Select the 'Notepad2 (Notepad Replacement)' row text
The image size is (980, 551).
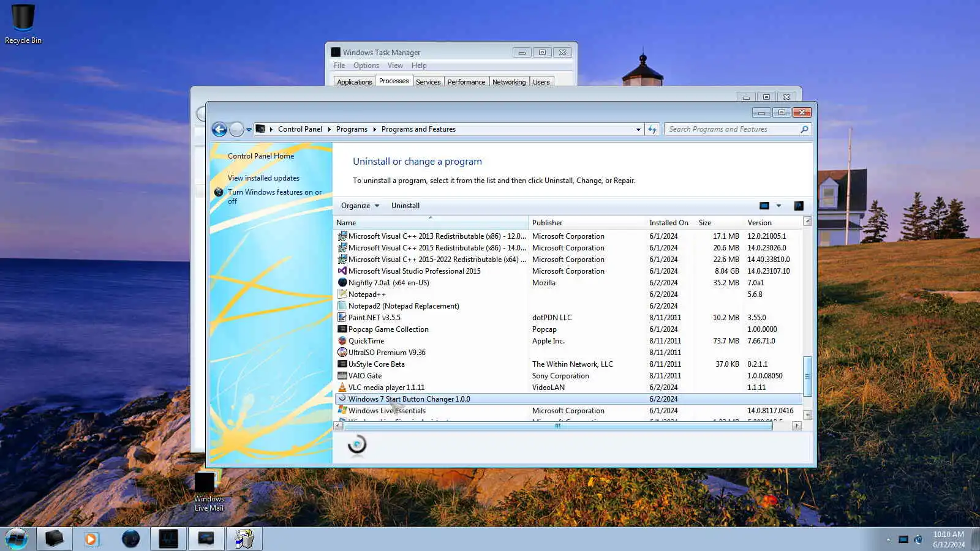404,306
